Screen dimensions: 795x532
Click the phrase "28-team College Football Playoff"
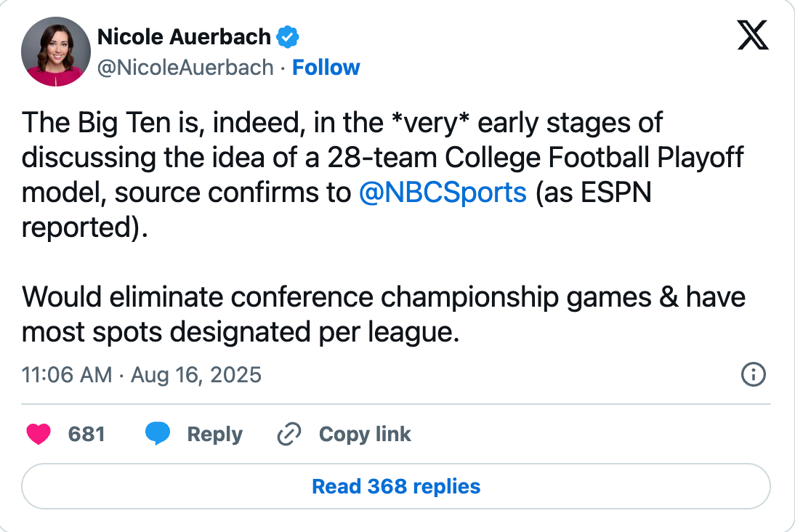click(x=535, y=157)
